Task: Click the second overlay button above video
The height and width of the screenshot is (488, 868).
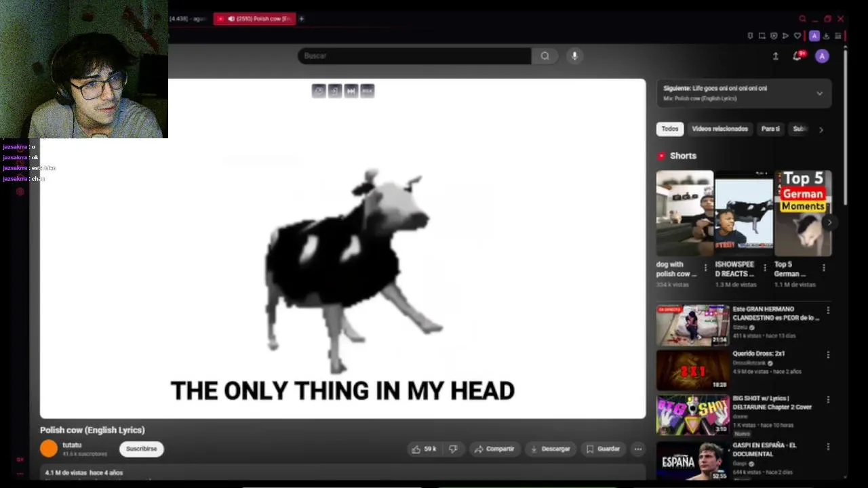Action: tap(335, 91)
